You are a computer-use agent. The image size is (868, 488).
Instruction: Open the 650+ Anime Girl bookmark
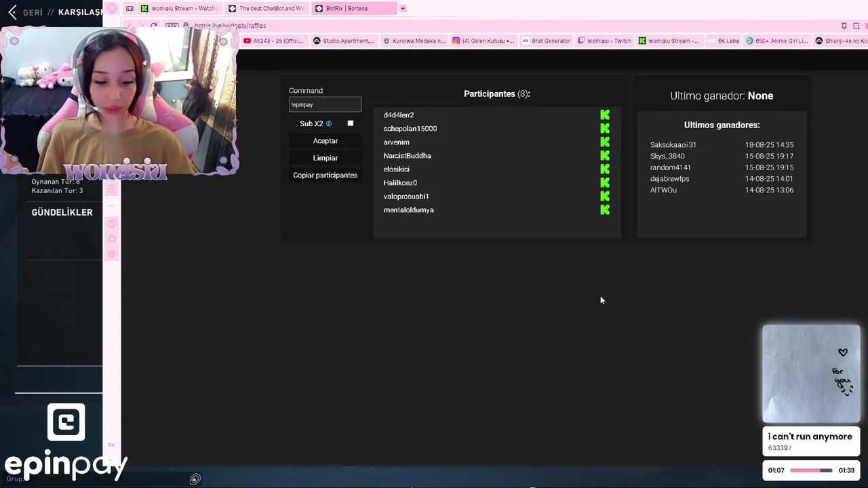pos(777,41)
